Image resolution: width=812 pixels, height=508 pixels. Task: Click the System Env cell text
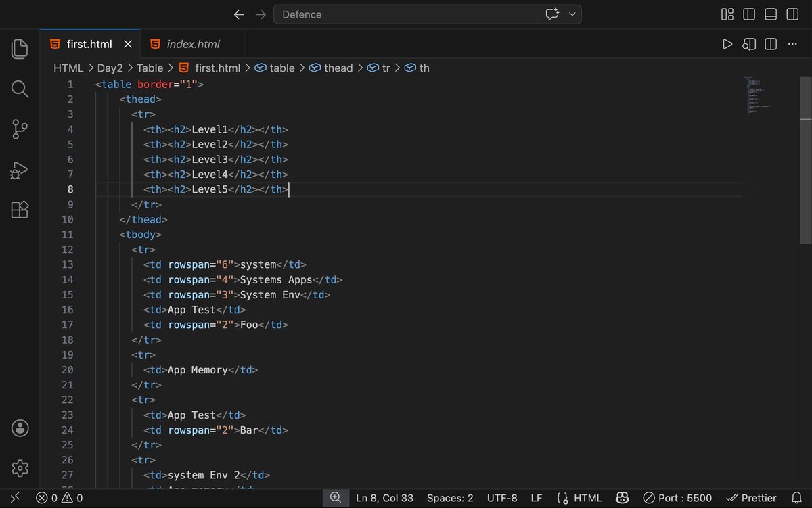click(270, 295)
